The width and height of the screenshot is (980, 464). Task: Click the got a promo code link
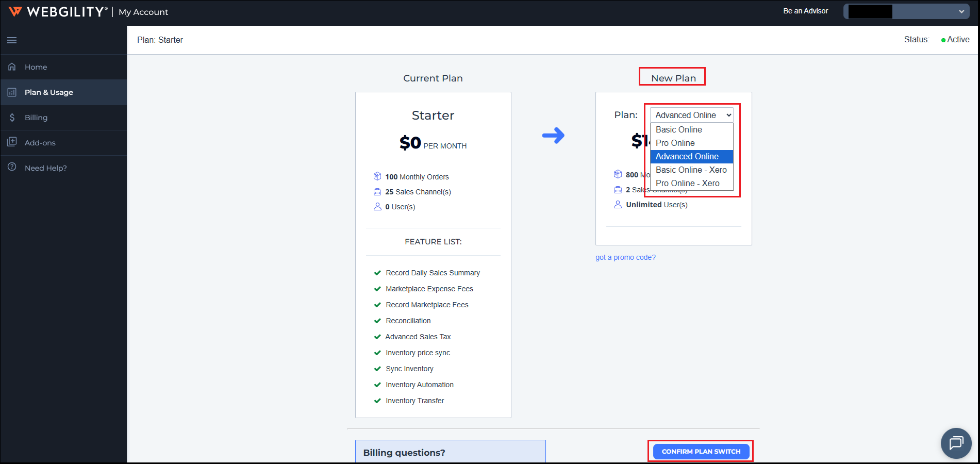click(x=625, y=257)
